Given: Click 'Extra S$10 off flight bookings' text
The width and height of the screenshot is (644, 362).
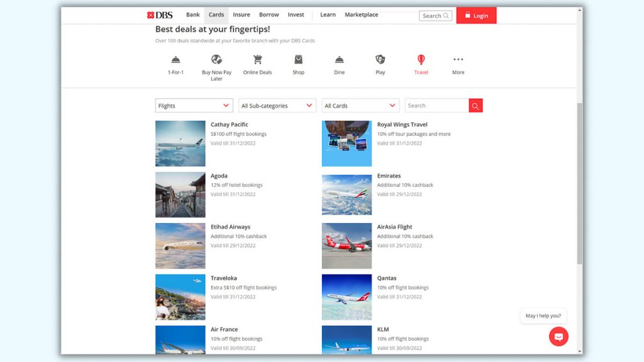Looking at the screenshot, I should click(x=243, y=288).
